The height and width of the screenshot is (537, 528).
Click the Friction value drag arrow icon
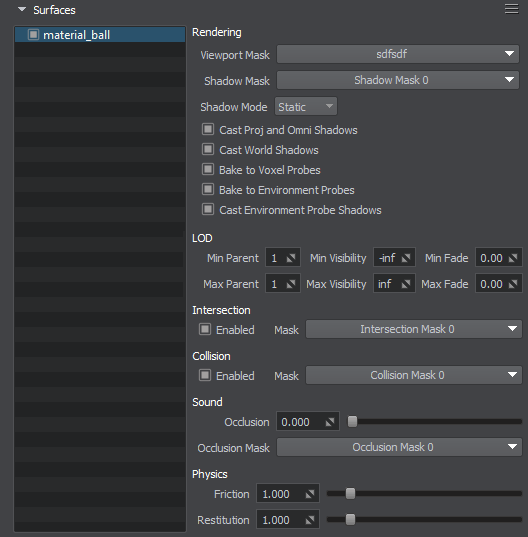(x=310, y=494)
